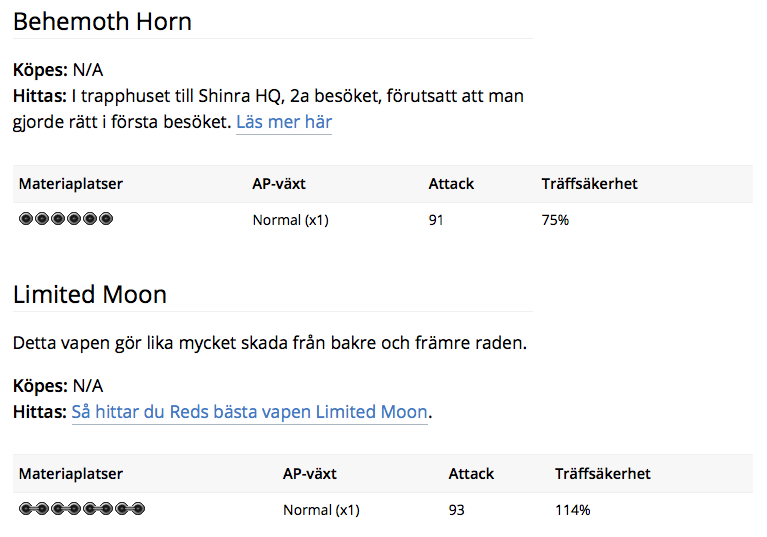Click Attack header in Limited Moon table
The image size is (767, 537).
point(471,474)
